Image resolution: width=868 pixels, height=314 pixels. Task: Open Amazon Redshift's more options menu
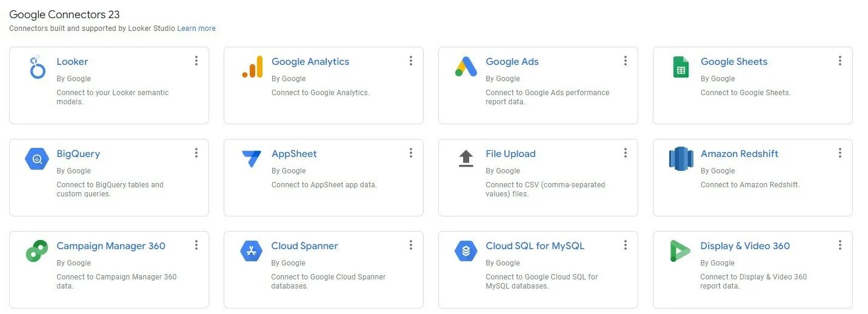click(840, 153)
